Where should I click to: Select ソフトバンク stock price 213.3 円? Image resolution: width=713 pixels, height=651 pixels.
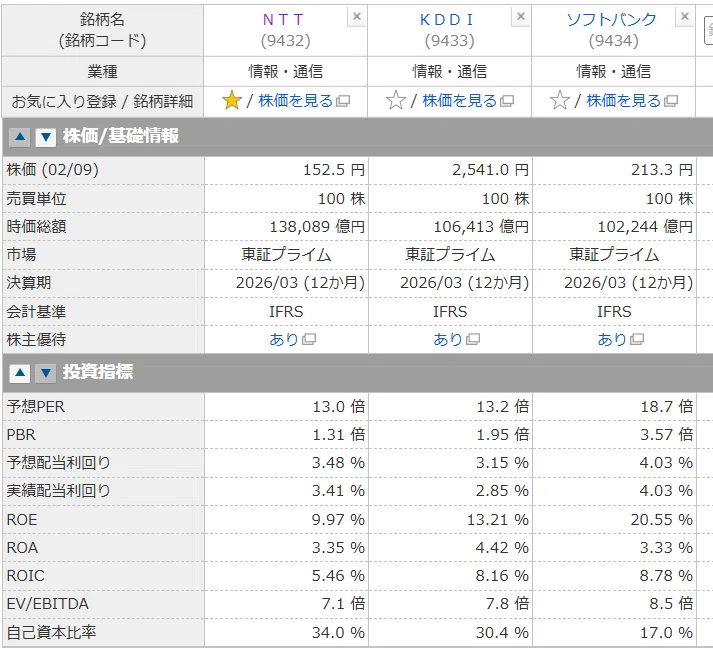tap(662, 170)
